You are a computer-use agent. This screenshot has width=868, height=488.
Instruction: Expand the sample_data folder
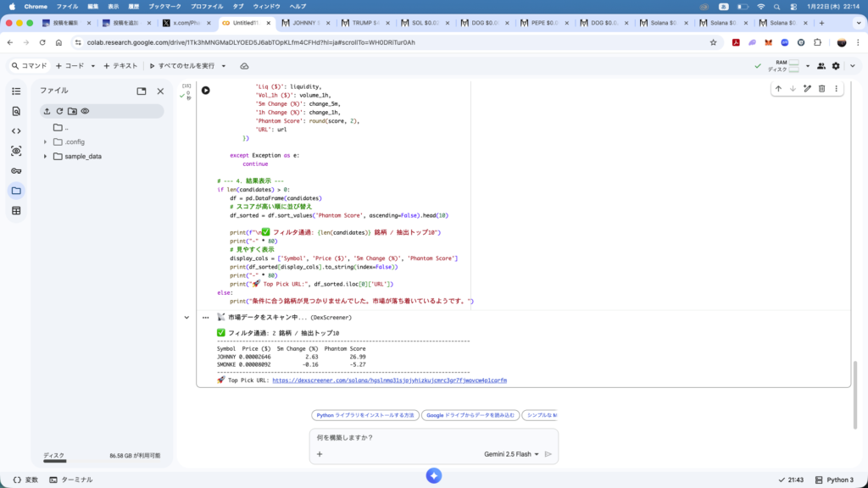tap(45, 156)
